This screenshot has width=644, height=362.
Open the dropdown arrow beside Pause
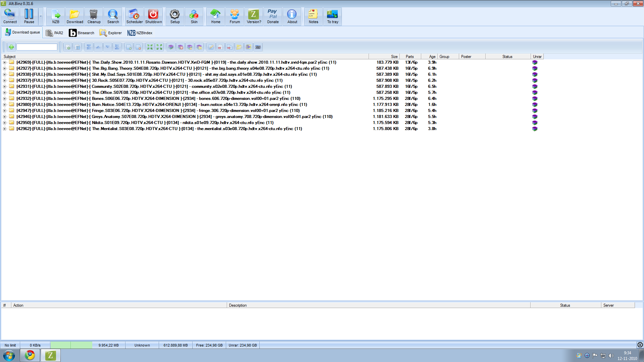[41, 16]
